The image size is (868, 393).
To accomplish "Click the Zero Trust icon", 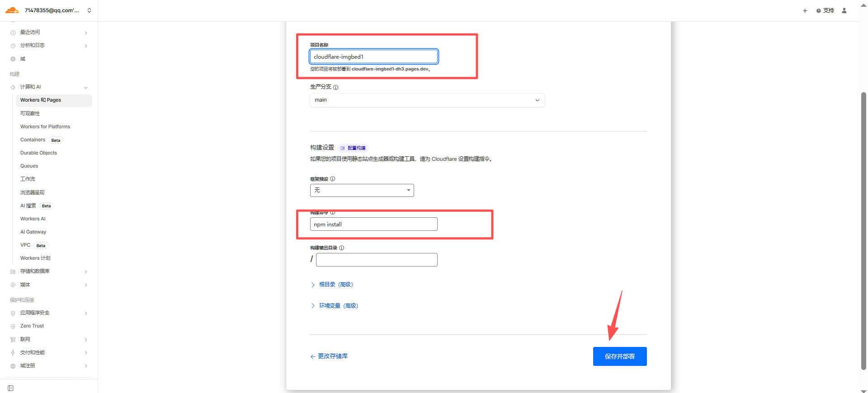I will pyautogui.click(x=13, y=326).
